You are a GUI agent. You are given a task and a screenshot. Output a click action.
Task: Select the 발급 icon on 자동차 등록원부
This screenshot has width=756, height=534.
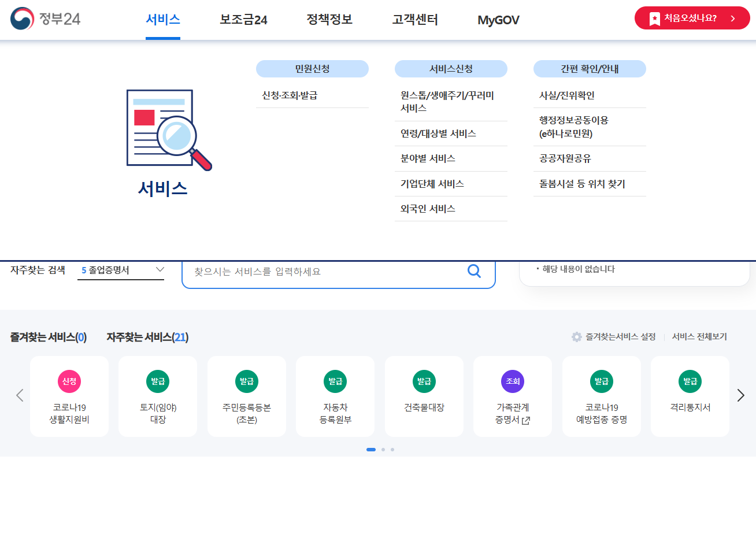coord(335,381)
